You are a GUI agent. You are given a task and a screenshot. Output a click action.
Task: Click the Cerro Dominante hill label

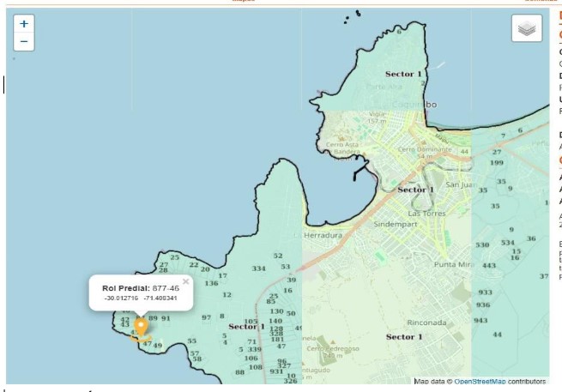point(419,148)
